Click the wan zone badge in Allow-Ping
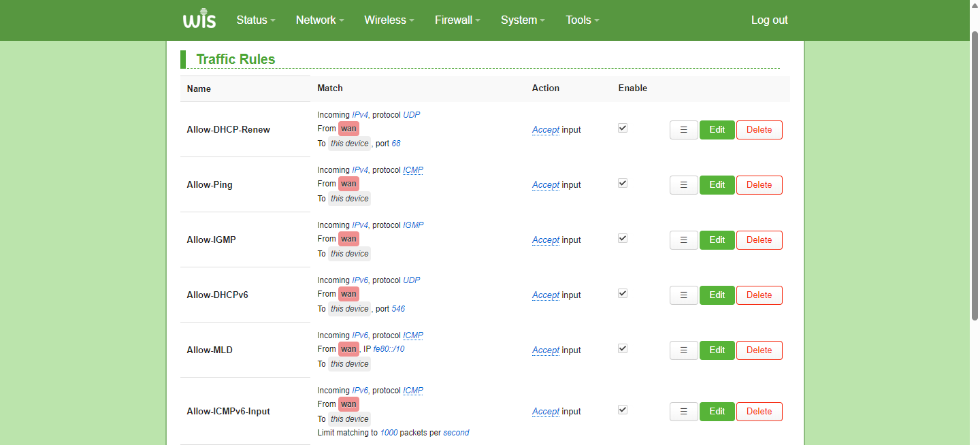The image size is (980, 445). point(348,184)
